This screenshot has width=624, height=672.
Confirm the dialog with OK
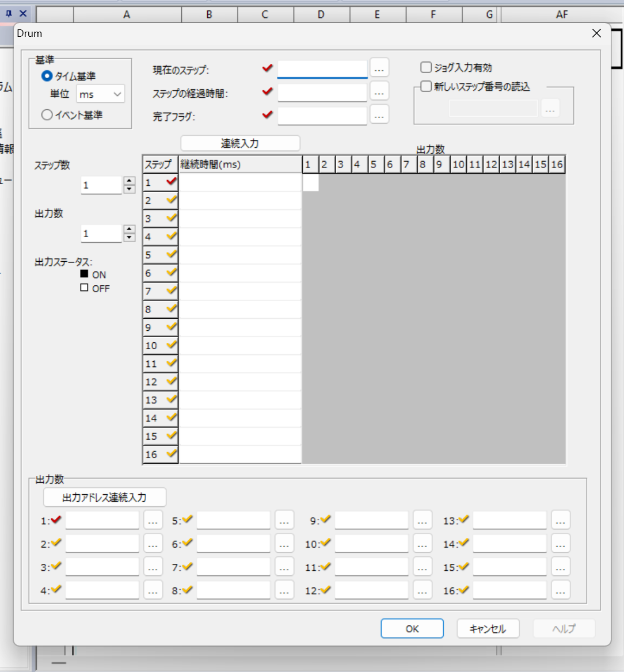(412, 628)
